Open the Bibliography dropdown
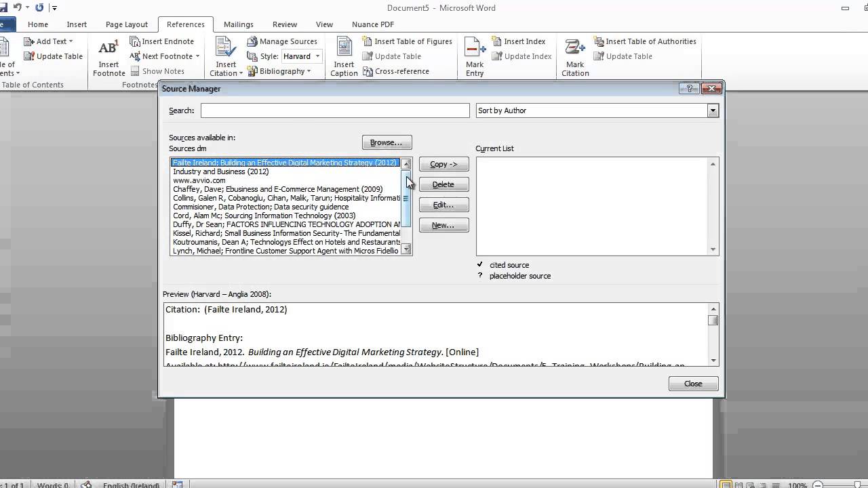 279,71
